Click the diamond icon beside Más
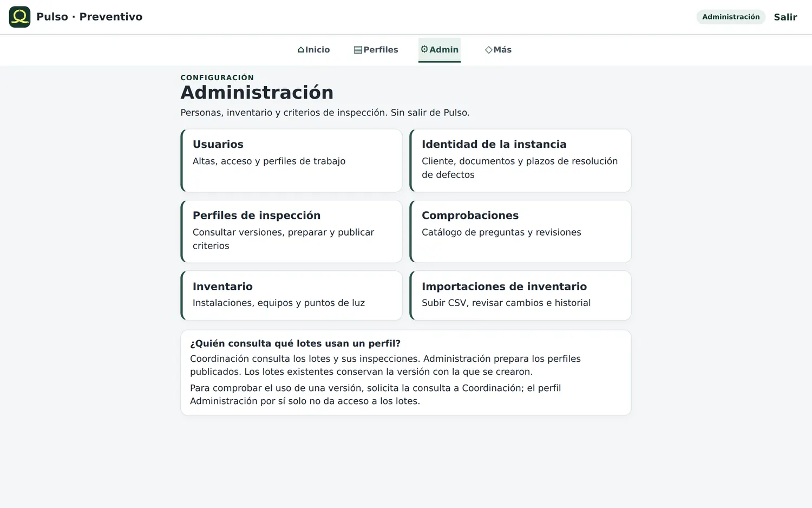This screenshot has width=812, height=508. pos(489,50)
